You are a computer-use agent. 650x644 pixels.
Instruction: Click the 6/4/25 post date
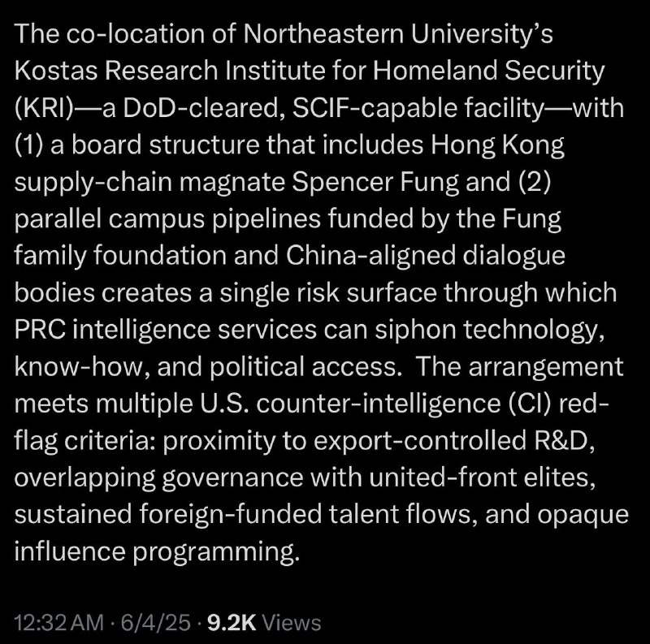156,622
